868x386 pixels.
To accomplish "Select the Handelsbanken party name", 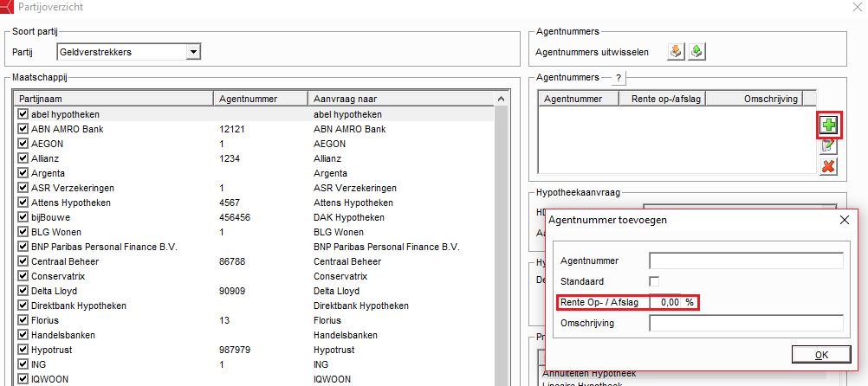I will tap(63, 335).
